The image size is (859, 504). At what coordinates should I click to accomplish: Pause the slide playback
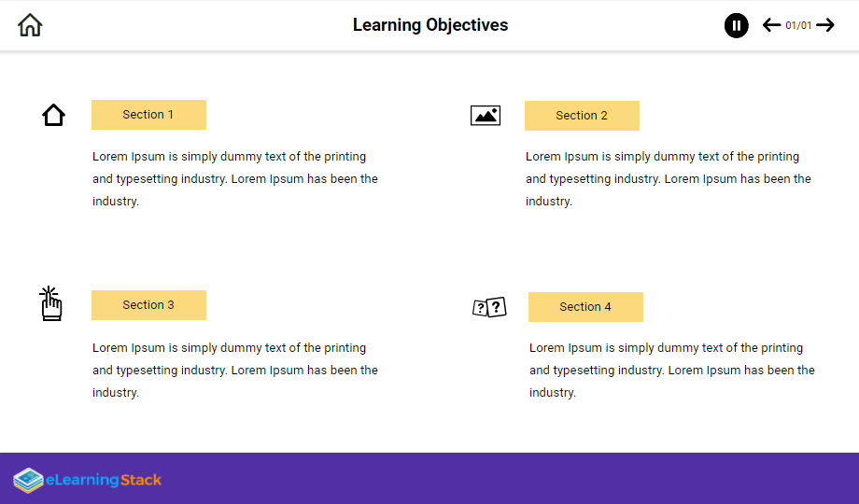click(x=736, y=25)
